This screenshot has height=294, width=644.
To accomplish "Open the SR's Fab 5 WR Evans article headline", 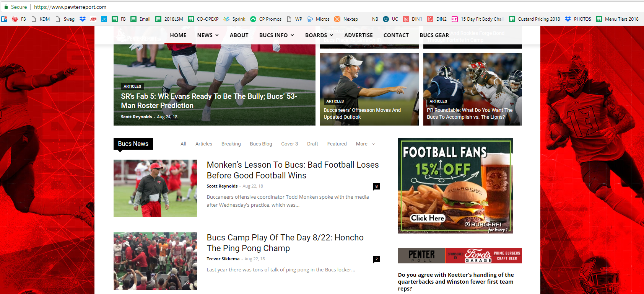I will pos(209,101).
